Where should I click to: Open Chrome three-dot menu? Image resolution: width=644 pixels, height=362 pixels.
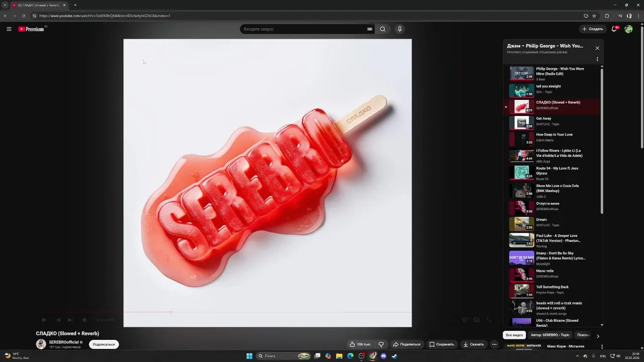(x=638, y=16)
